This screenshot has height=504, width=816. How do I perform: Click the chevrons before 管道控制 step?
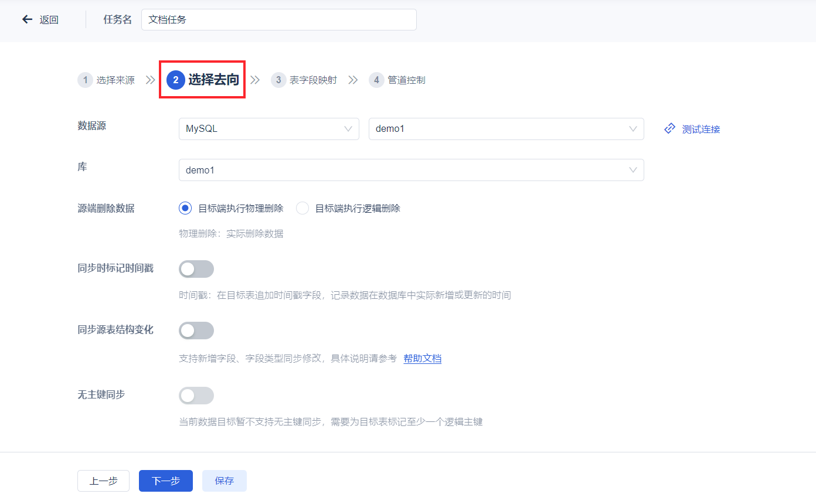coord(353,80)
